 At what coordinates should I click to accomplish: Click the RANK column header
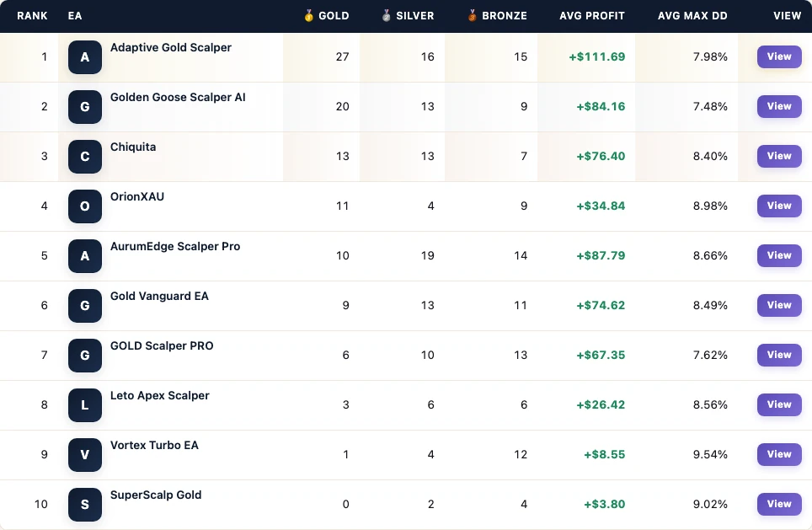point(32,16)
